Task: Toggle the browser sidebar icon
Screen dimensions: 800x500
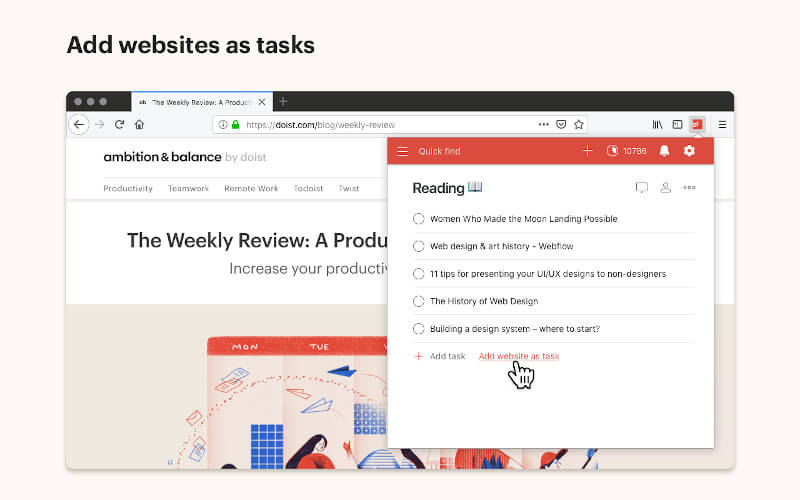Action: click(x=677, y=124)
